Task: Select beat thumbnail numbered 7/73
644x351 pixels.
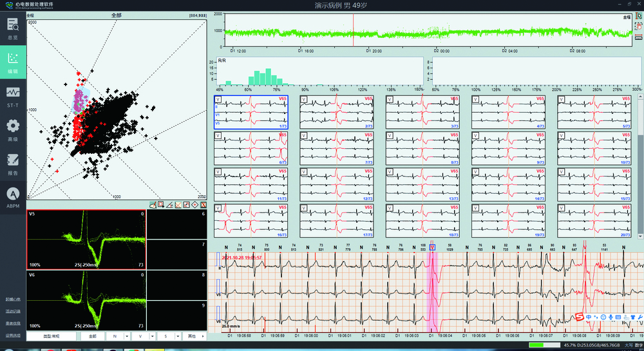Action: [x=337, y=148]
